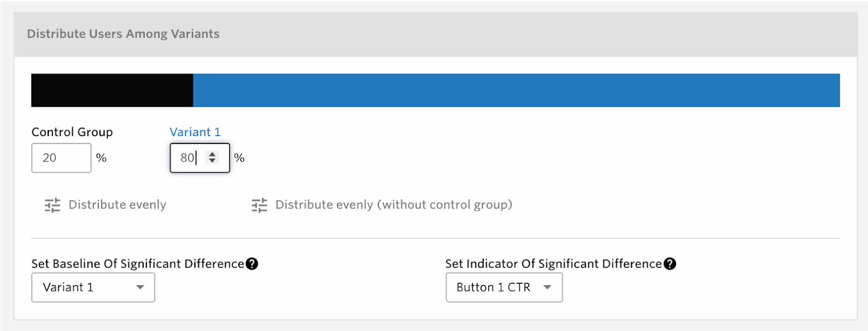Click the Control Group label
Viewport: 868px width, 331px height.
click(72, 132)
